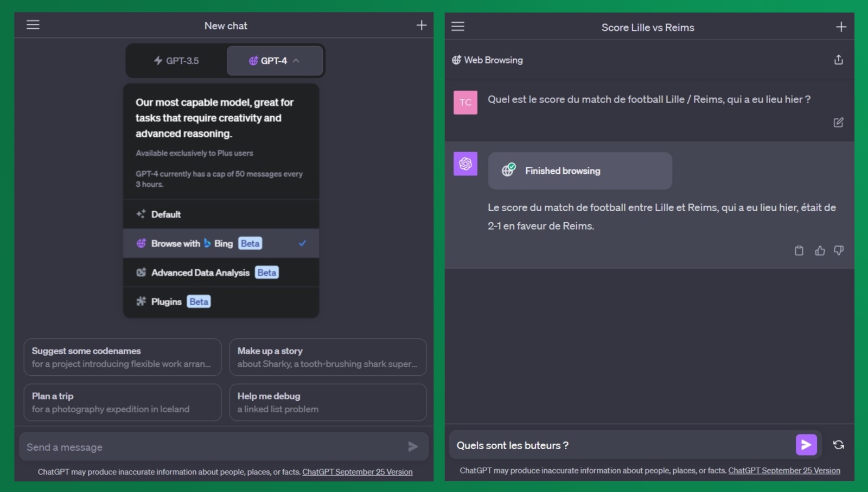Image resolution: width=868 pixels, height=492 pixels.
Task: Click the share icon next to Web Browsing
Action: point(838,60)
